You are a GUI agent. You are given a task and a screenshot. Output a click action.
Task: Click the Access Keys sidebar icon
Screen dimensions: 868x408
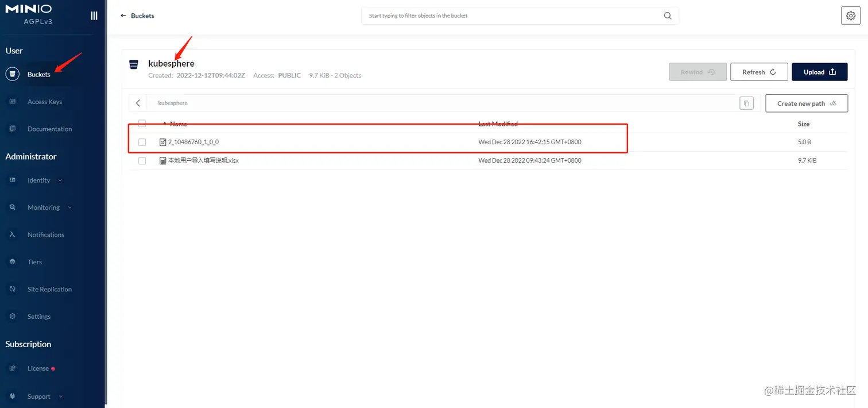point(12,102)
